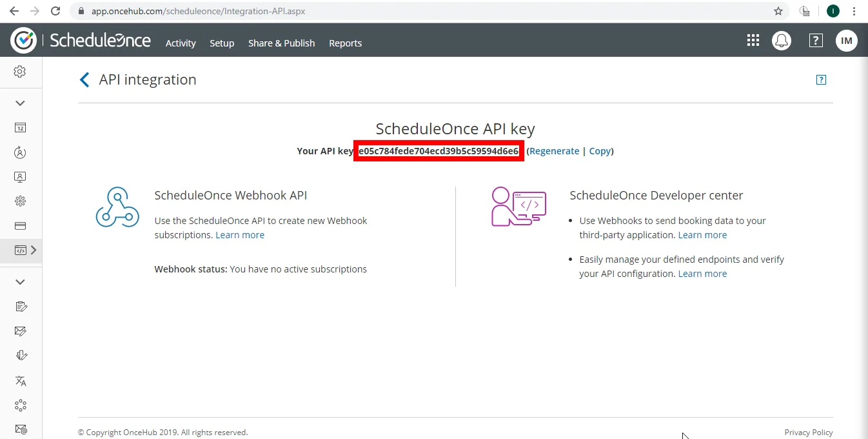Select the API key string text
Viewport: 868px width, 439px height.
coord(439,151)
